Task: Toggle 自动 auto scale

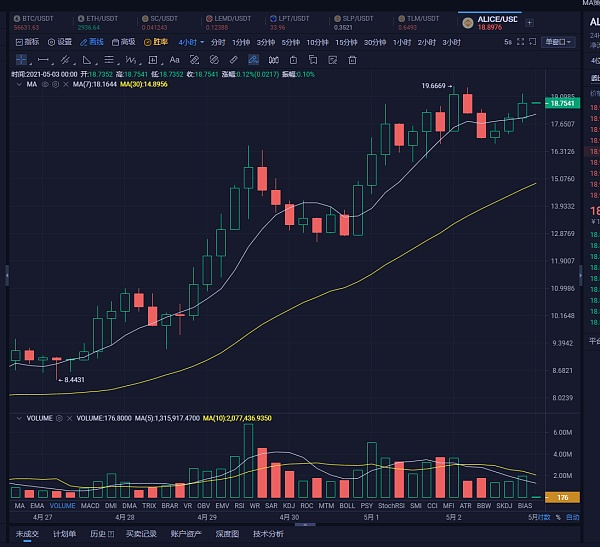Action: [x=572, y=517]
